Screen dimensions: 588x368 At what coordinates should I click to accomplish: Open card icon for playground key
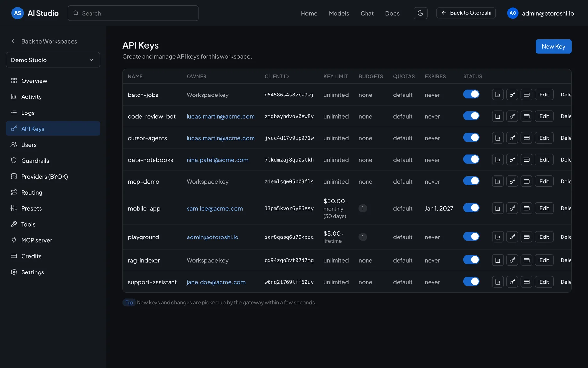527,237
